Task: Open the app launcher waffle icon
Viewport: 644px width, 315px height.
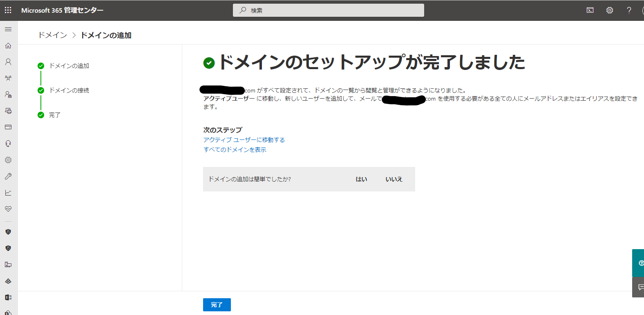Action: pyautogui.click(x=8, y=10)
